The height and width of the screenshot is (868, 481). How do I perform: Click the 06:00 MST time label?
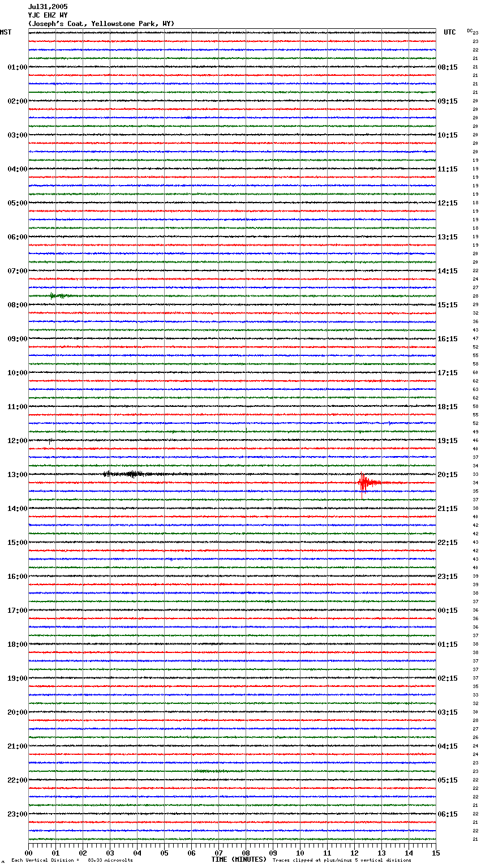click(18, 237)
